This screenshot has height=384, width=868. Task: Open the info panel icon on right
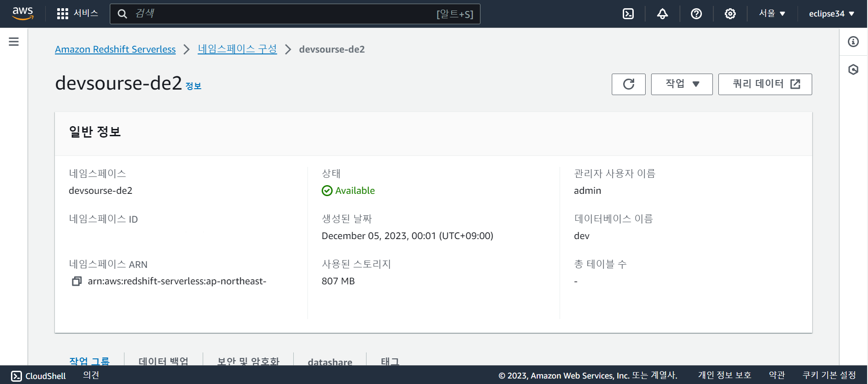tap(853, 42)
